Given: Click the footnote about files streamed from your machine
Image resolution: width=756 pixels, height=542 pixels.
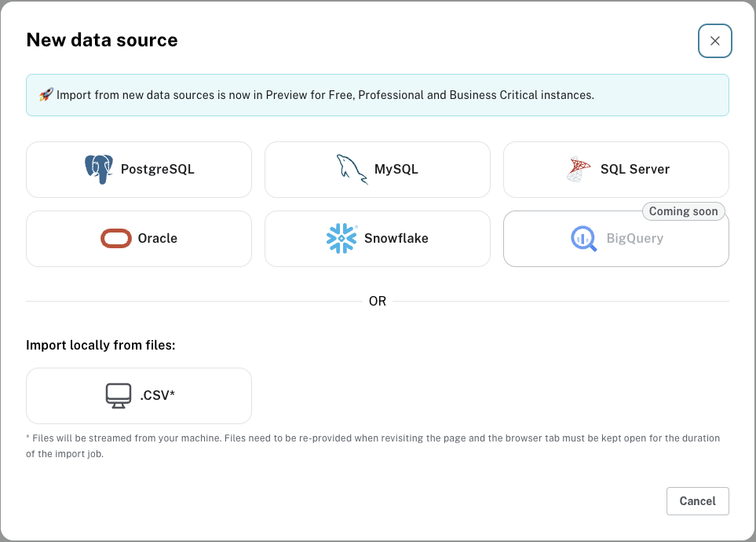Looking at the screenshot, I should tap(373, 446).
